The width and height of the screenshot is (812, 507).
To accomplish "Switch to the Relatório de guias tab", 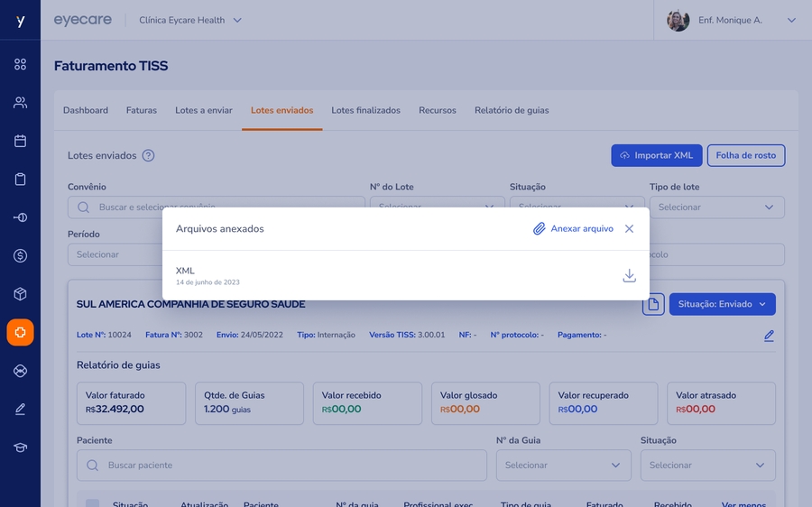I will pos(512,111).
